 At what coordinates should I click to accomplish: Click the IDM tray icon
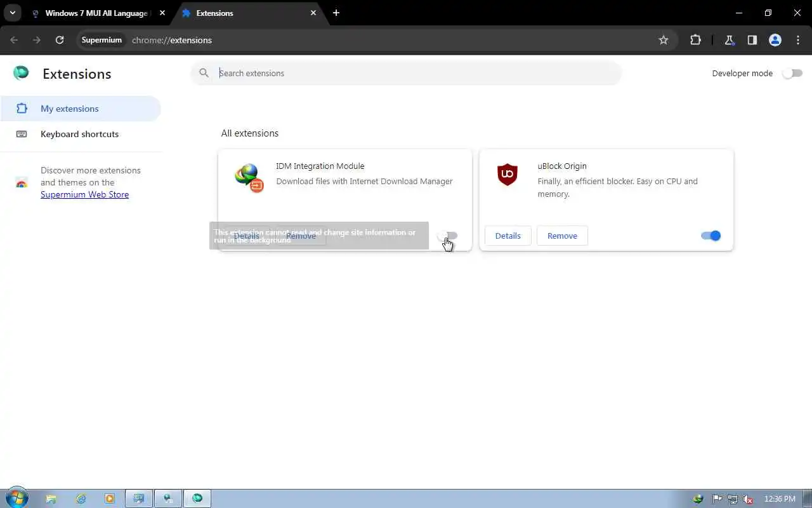point(698,499)
